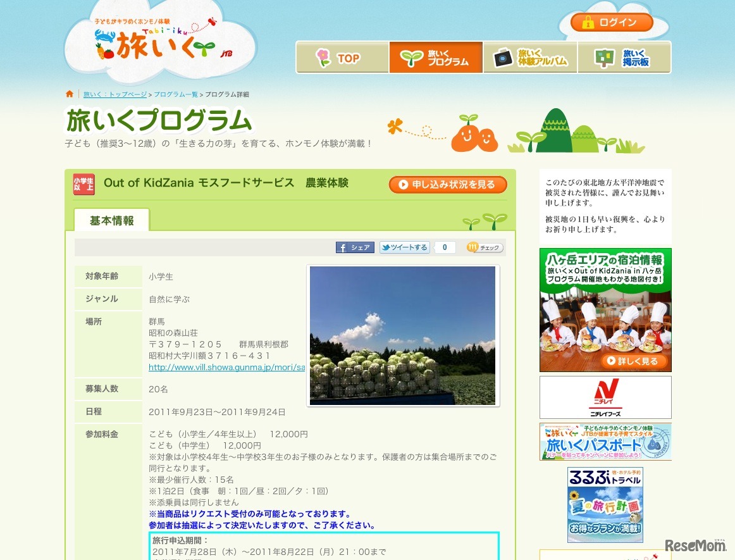Image resolution: width=735 pixels, height=560 pixels.
Task: Follow the 旅いく：トップページ breadcrumb link
Action: (x=115, y=94)
